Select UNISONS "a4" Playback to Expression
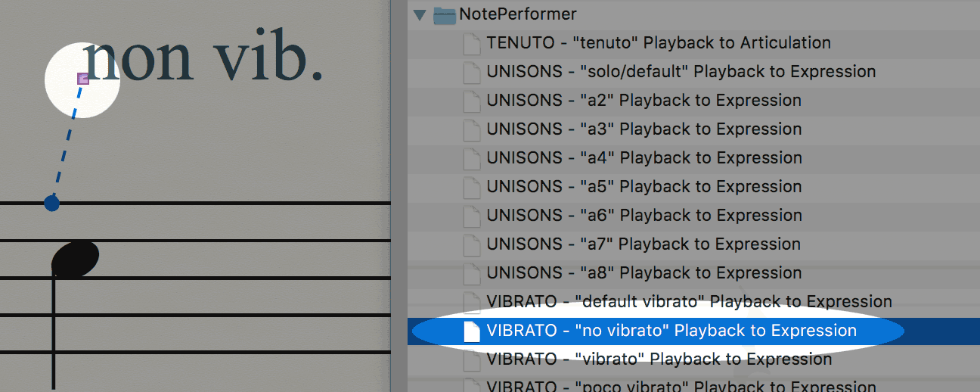The image size is (980, 392). [644, 158]
